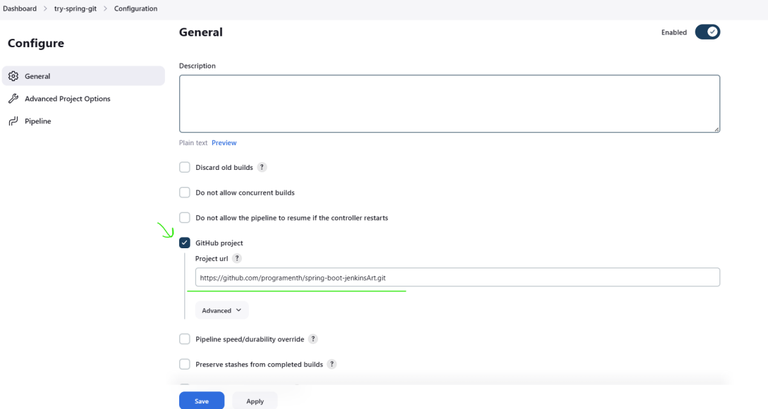The image size is (768, 409).
Task: Open help for Discard old builds
Action: pyautogui.click(x=262, y=167)
